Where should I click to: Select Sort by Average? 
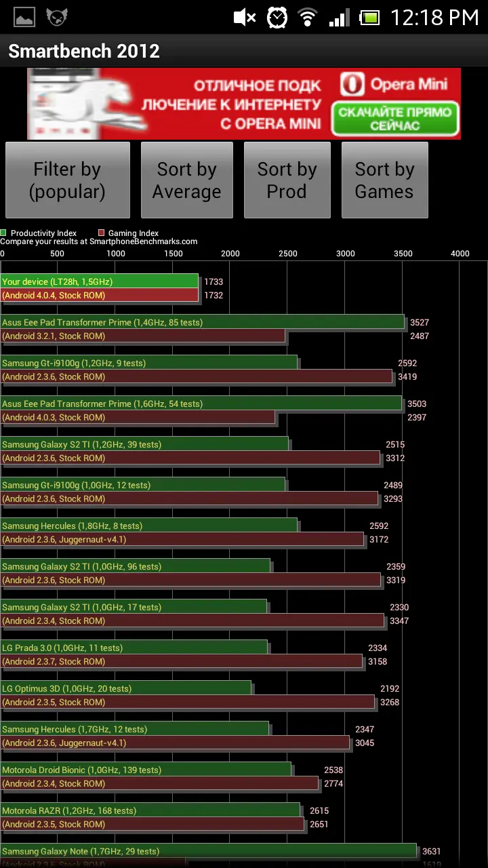[x=186, y=180]
